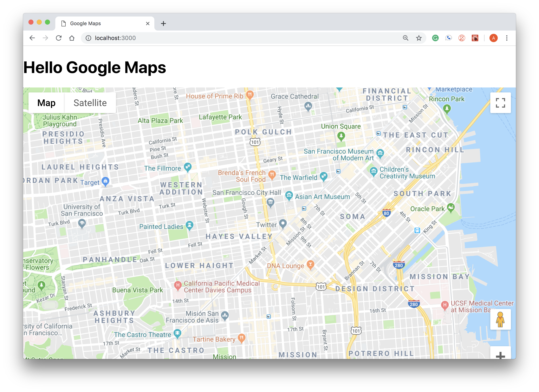Click the fullscreen map toggle button

click(x=500, y=103)
